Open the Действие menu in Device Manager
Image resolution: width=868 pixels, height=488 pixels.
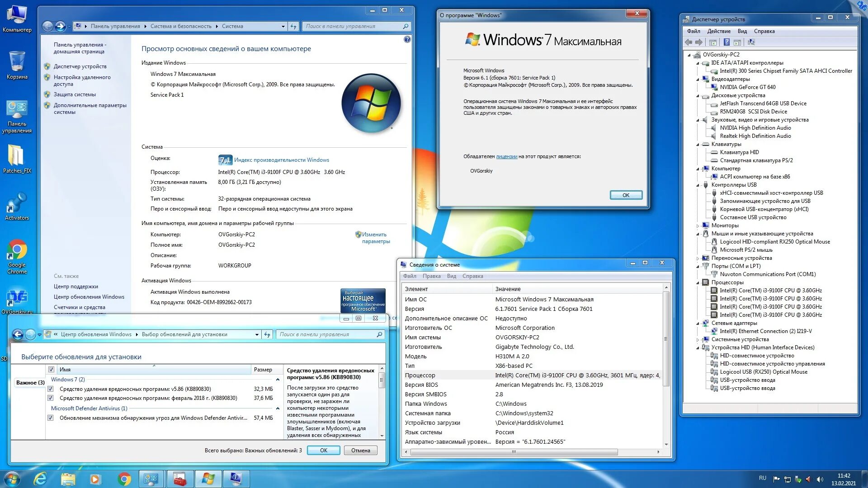coord(718,31)
